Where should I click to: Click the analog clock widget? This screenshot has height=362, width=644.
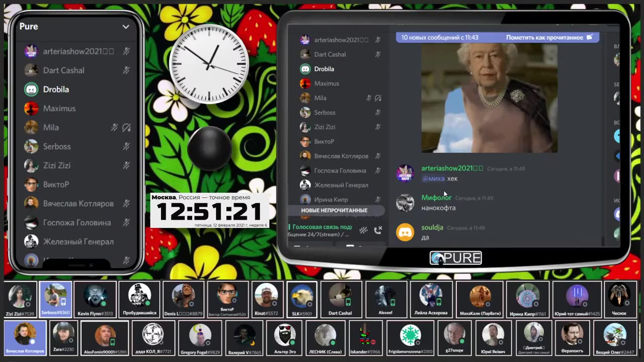coord(209,64)
